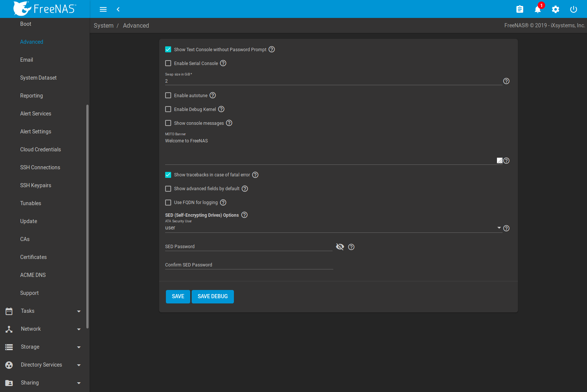Image resolution: width=587 pixels, height=392 pixels.
Task: Check Show console messages
Action: (x=168, y=123)
